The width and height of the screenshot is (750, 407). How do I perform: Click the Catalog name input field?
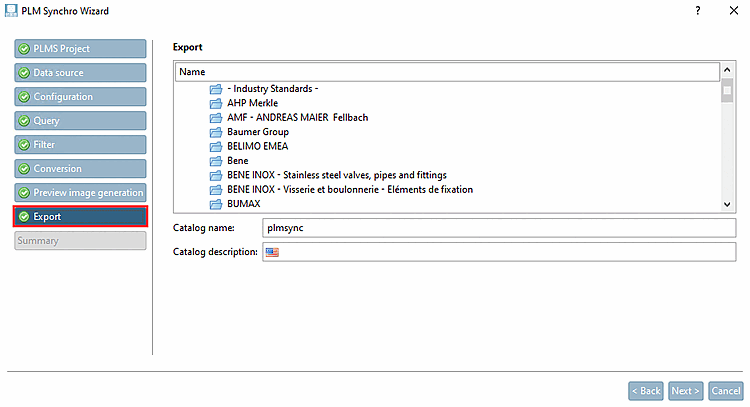coord(499,228)
